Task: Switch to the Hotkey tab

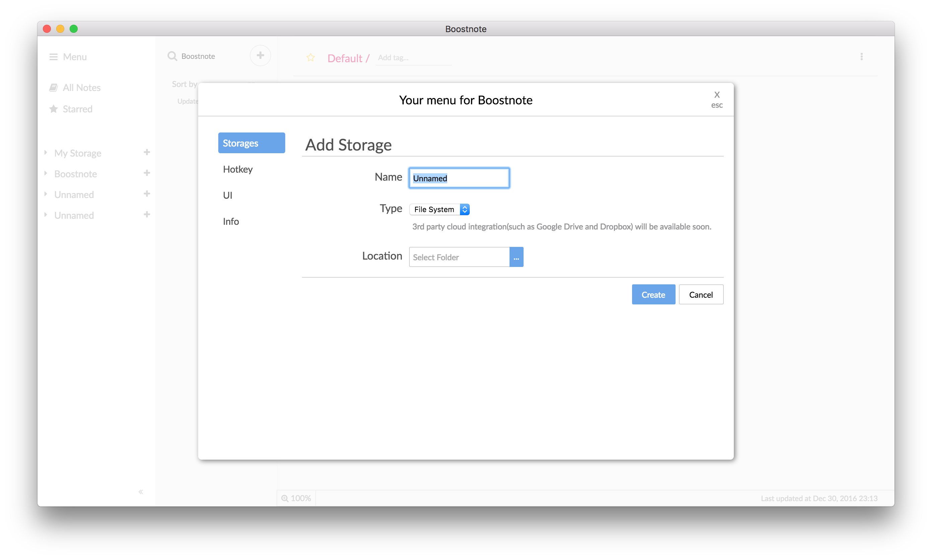Action: [x=238, y=169]
